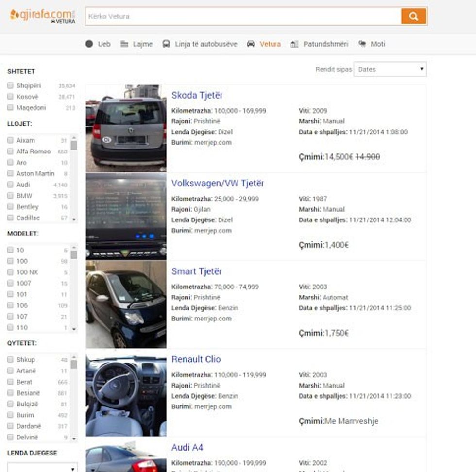
Task: Click the Ueb globe icon
Action: pos(89,44)
